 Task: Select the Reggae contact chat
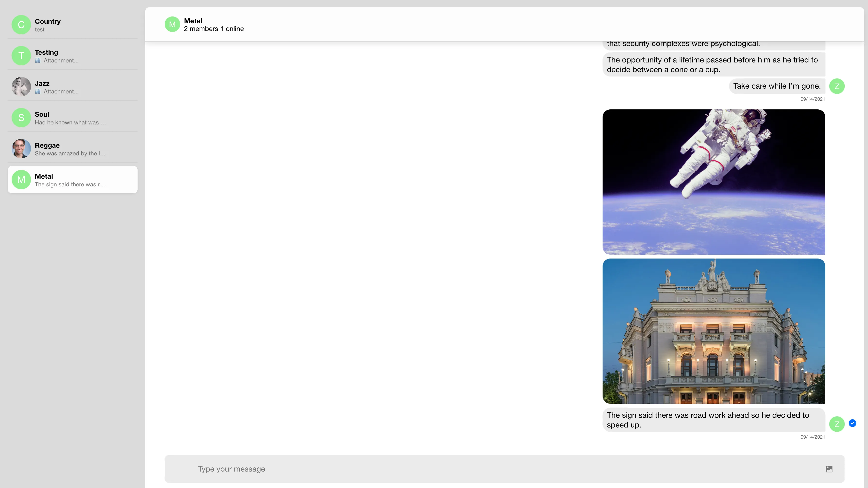pos(71,149)
